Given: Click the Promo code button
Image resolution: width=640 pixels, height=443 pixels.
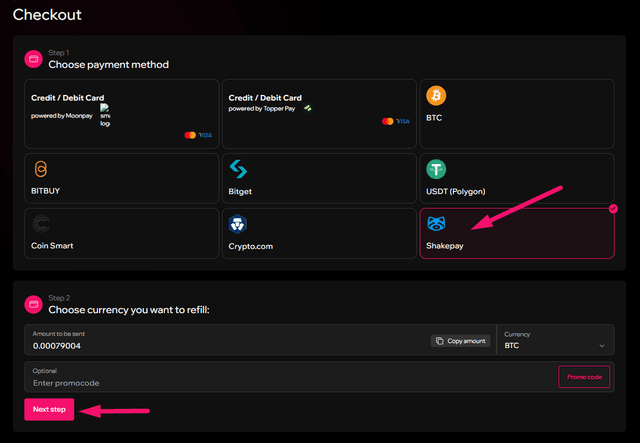Looking at the screenshot, I should [x=584, y=377].
